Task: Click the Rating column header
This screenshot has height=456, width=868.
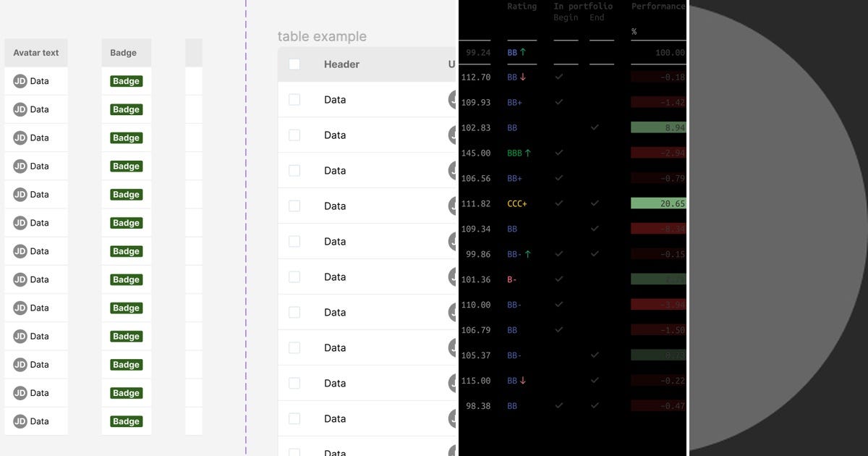Action: tap(522, 7)
